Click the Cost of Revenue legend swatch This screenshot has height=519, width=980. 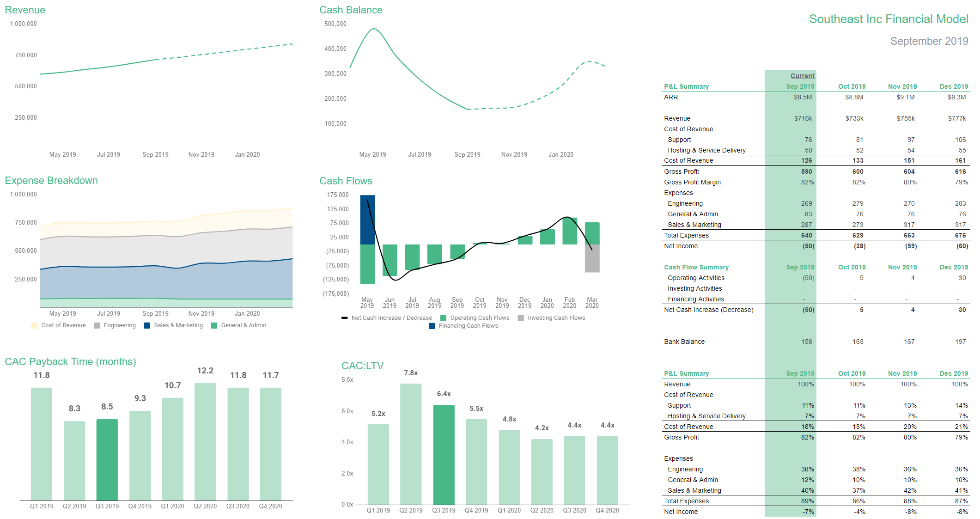tap(34, 325)
